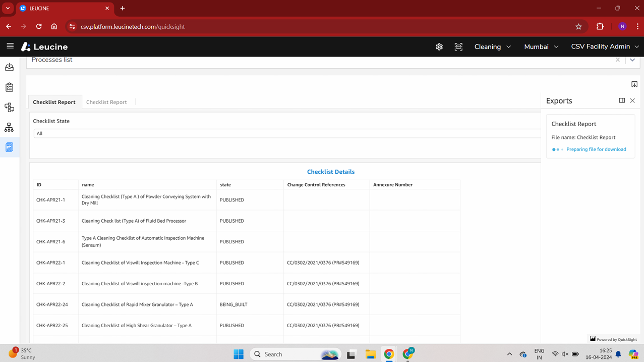Open the Chrome three-dot menu
644x362 pixels.
click(x=637, y=27)
